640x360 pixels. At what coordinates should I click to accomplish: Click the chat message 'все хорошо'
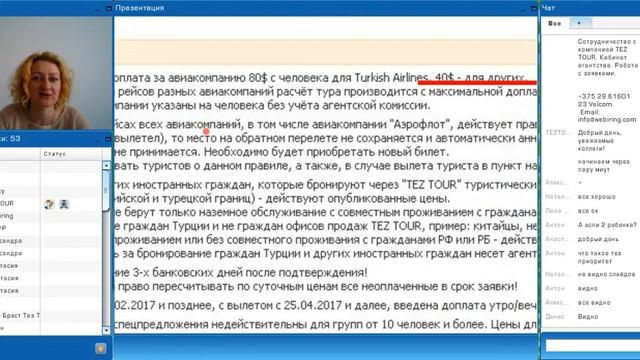pos(596,197)
